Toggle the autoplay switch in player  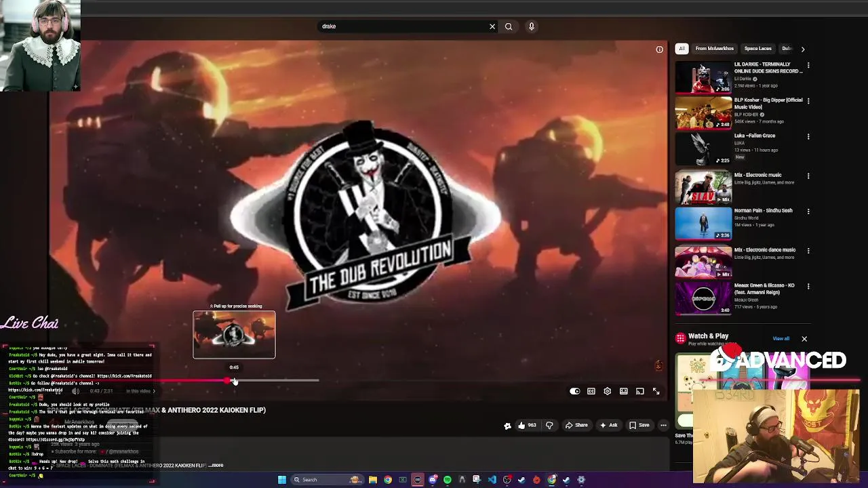(575, 391)
